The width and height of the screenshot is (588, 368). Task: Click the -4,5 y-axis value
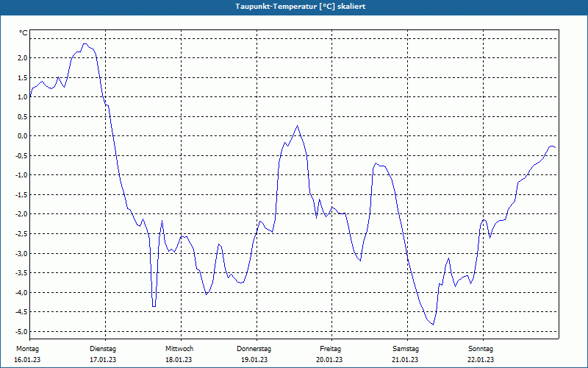(x=21, y=312)
